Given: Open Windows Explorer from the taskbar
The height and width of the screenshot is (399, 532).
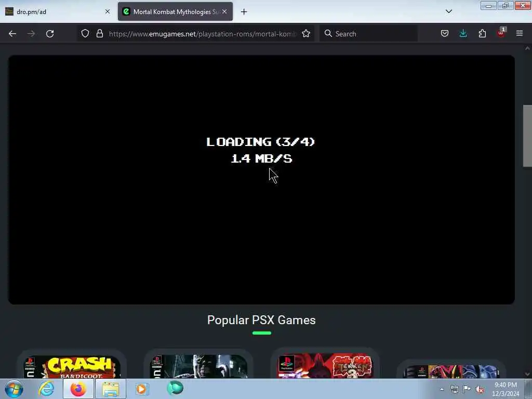Looking at the screenshot, I should (x=111, y=389).
